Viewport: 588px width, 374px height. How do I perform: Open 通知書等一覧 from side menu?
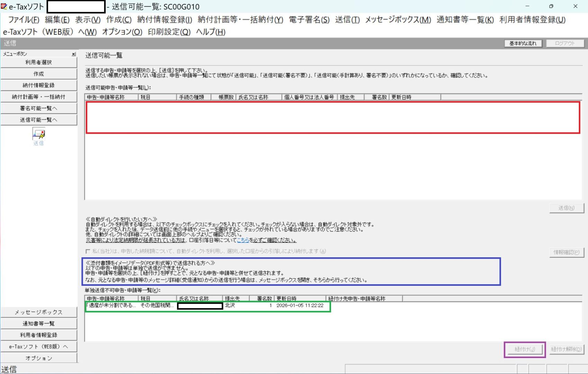[x=38, y=323]
